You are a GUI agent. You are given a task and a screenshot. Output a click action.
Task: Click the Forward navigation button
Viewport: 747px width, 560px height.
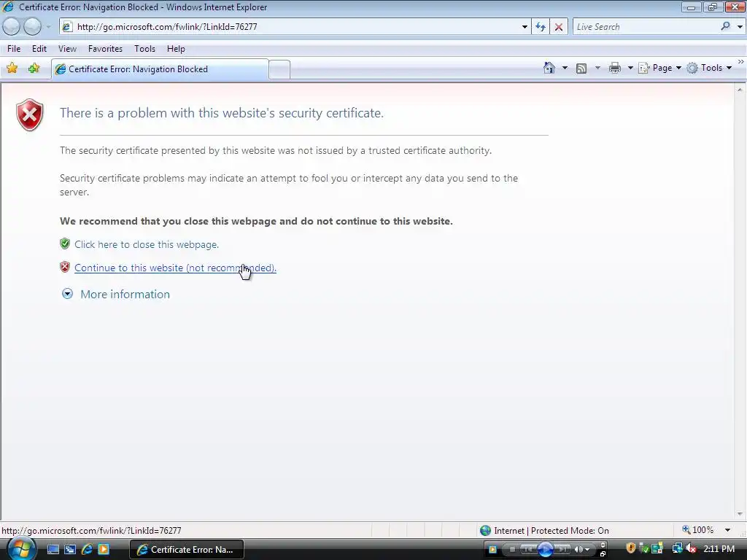coord(32,27)
